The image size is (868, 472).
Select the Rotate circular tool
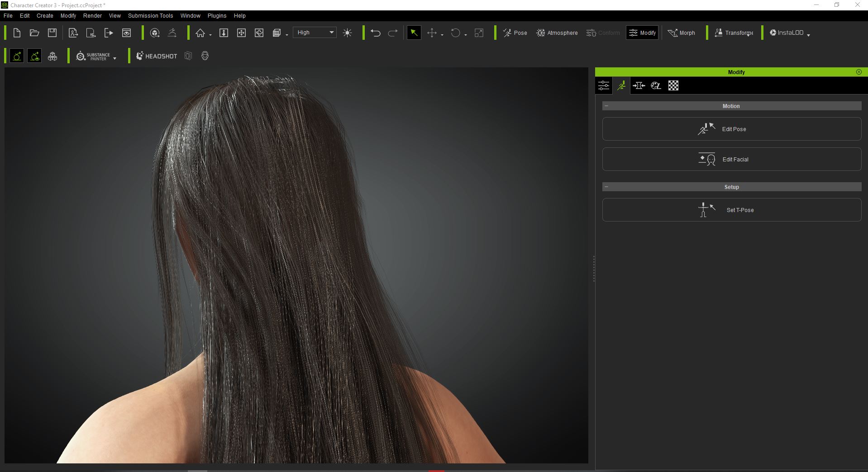coord(456,33)
